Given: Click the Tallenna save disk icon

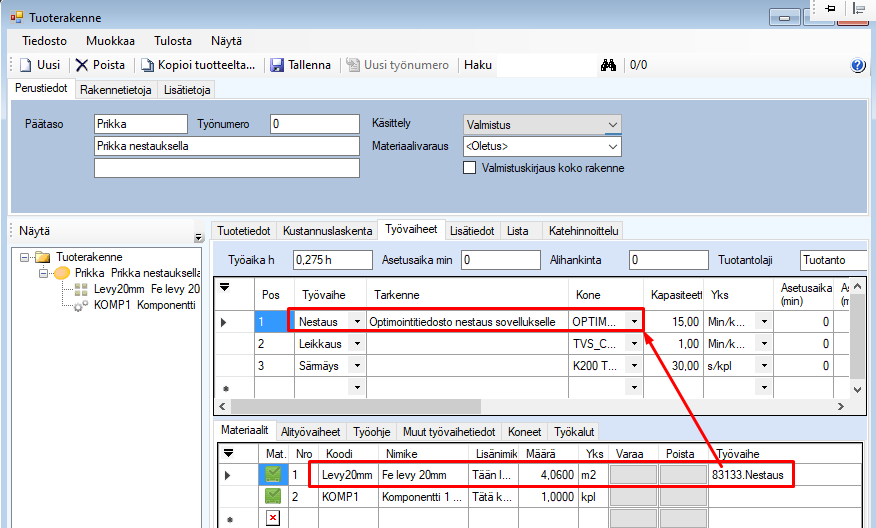Looking at the screenshot, I should pyautogui.click(x=277, y=65).
